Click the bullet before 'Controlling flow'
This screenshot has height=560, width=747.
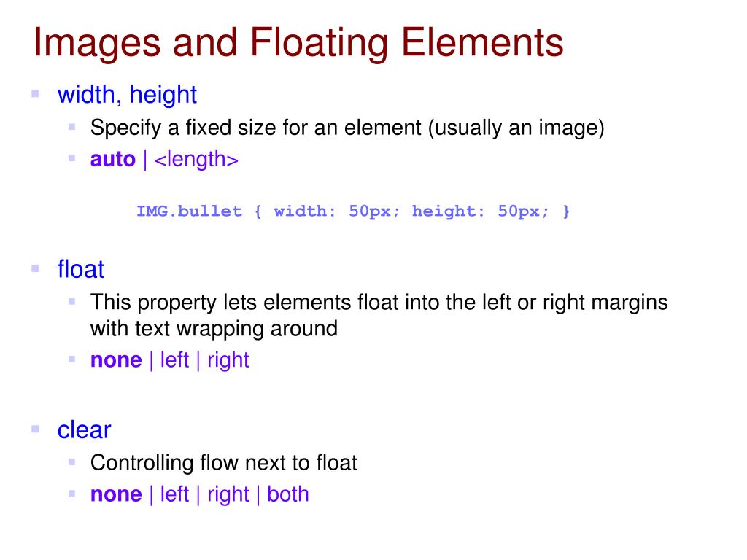coord(72,462)
